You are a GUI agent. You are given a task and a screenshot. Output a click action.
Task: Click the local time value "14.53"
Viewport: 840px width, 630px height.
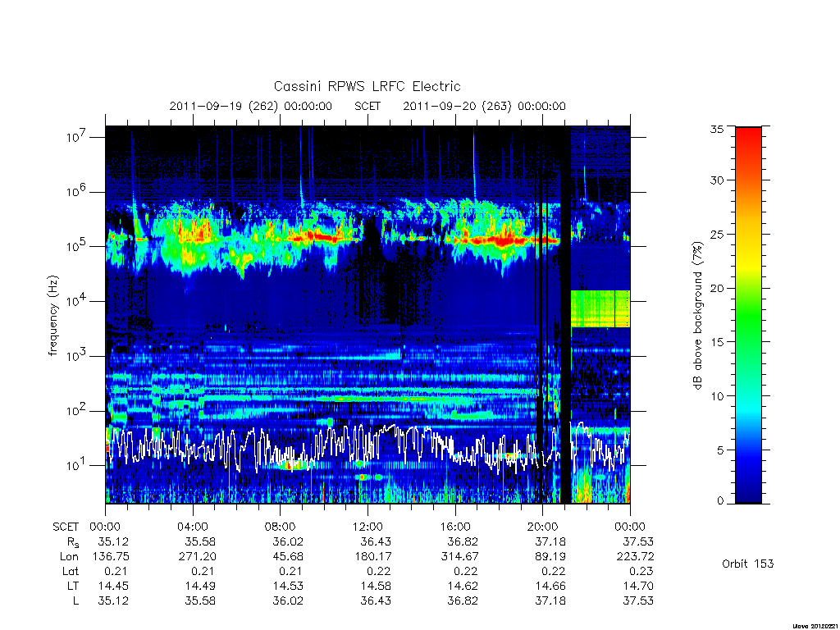288,586
